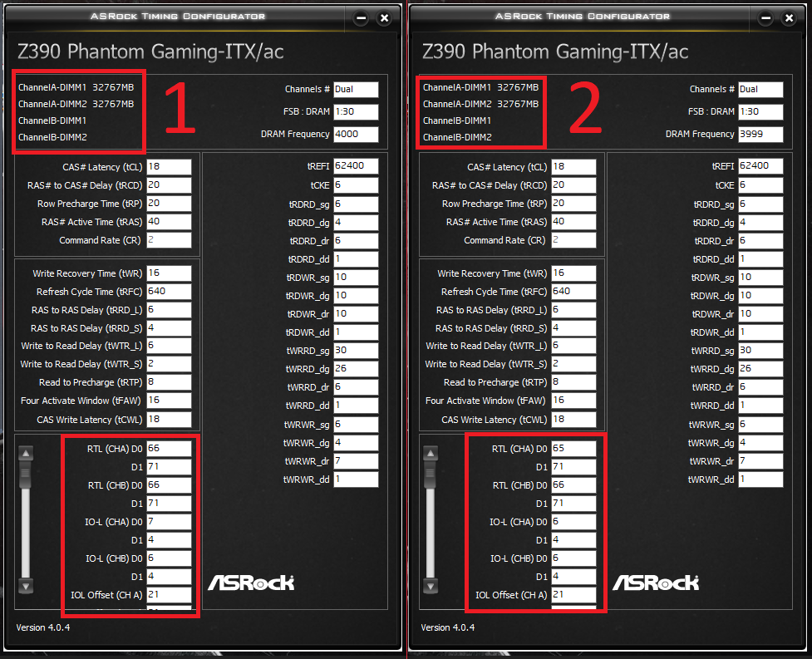This screenshot has width=812, height=659.
Task: Click tWTR_L field in left window
Action: (x=169, y=346)
